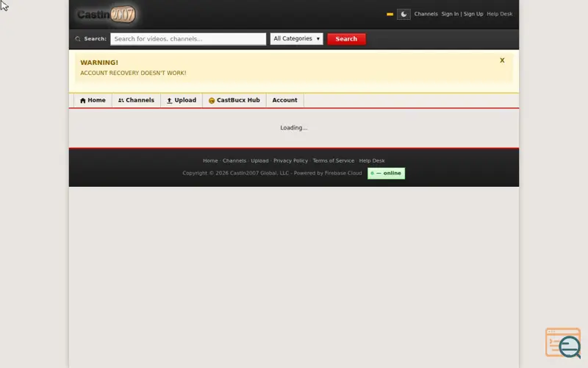Open Channels link in footer
588x368 pixels.
click(x=234, y=160)
